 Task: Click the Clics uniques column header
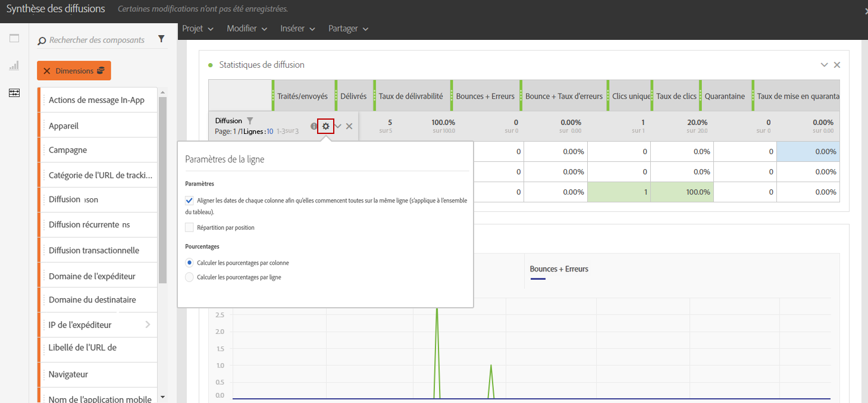pyautogui.click(x=629, y=96)
